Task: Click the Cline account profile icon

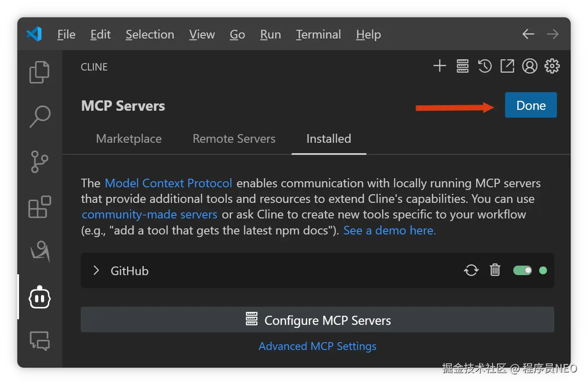Action: pos(530,66)
